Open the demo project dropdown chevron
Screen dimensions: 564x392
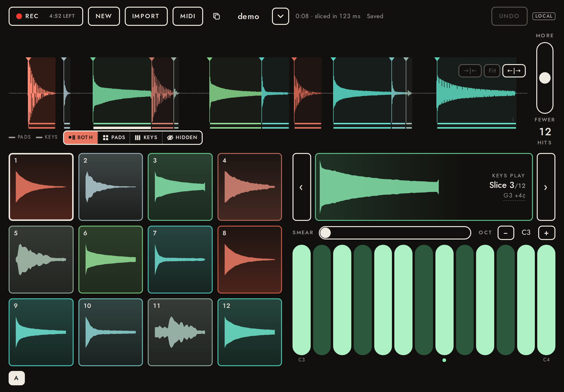coord(280,16)
